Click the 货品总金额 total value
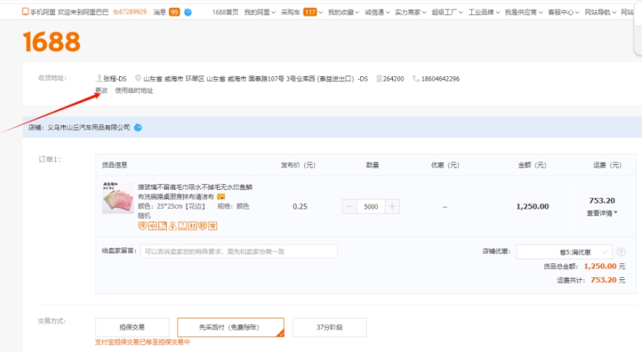Viewport: 644px width, 359px height. [x=600, y=266]
